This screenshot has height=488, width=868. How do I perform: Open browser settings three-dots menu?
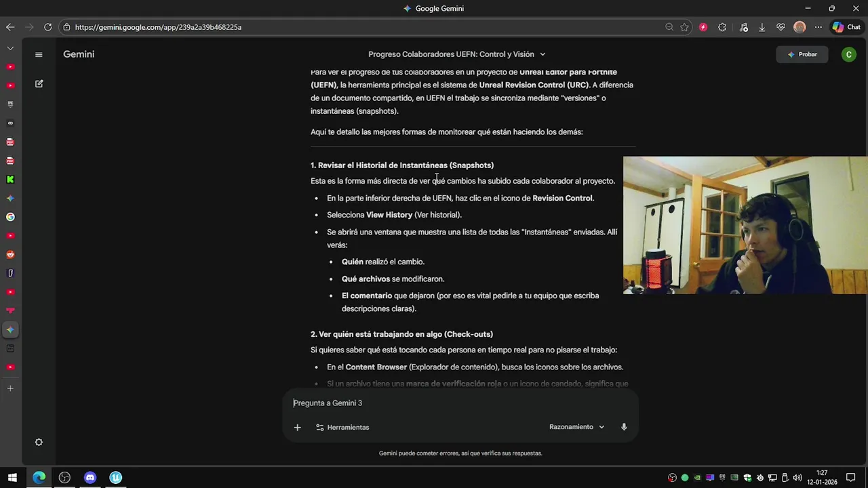point(818,27)
